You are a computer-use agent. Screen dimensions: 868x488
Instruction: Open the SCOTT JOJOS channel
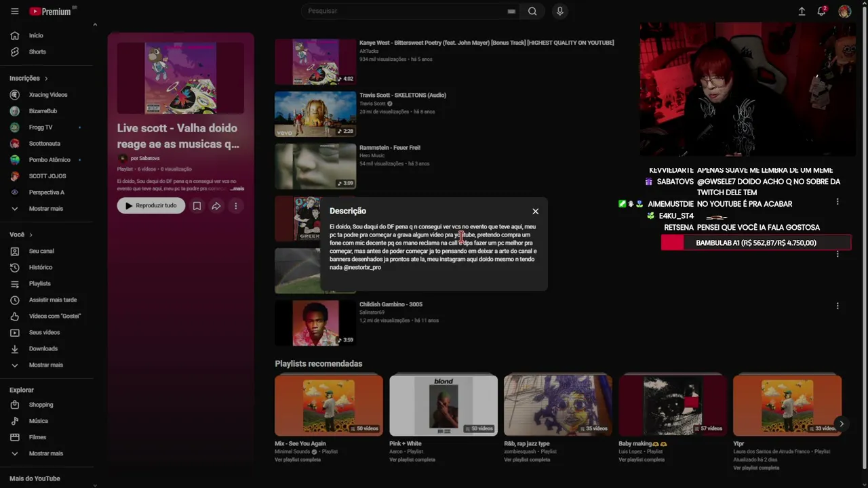coord(47,176)
